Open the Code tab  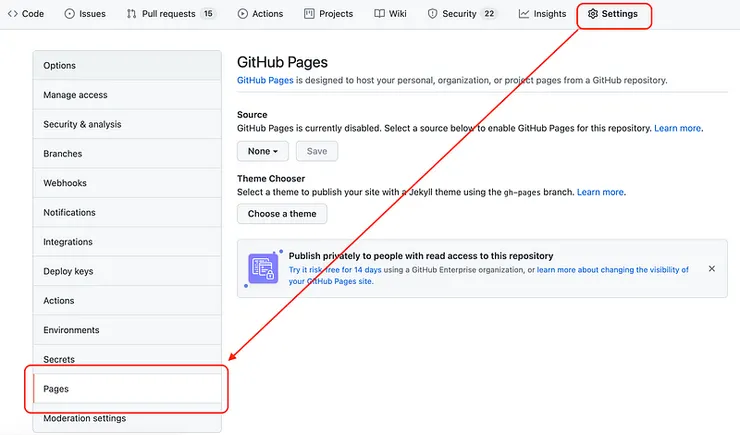(25, 14)
